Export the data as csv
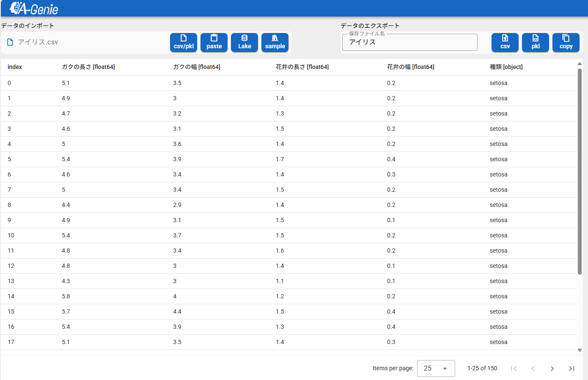 (505, 42)
